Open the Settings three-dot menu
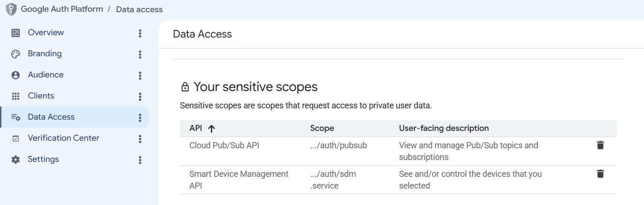Viewport: 644px width, 205px height. 140,160
